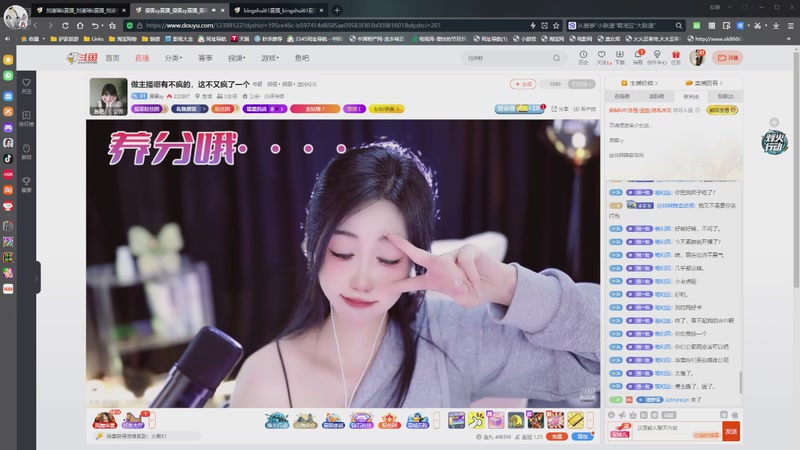This screenshot has height=450, width=800.
Task: Open the blue 背包 backpack button
Action: (583, 437)
